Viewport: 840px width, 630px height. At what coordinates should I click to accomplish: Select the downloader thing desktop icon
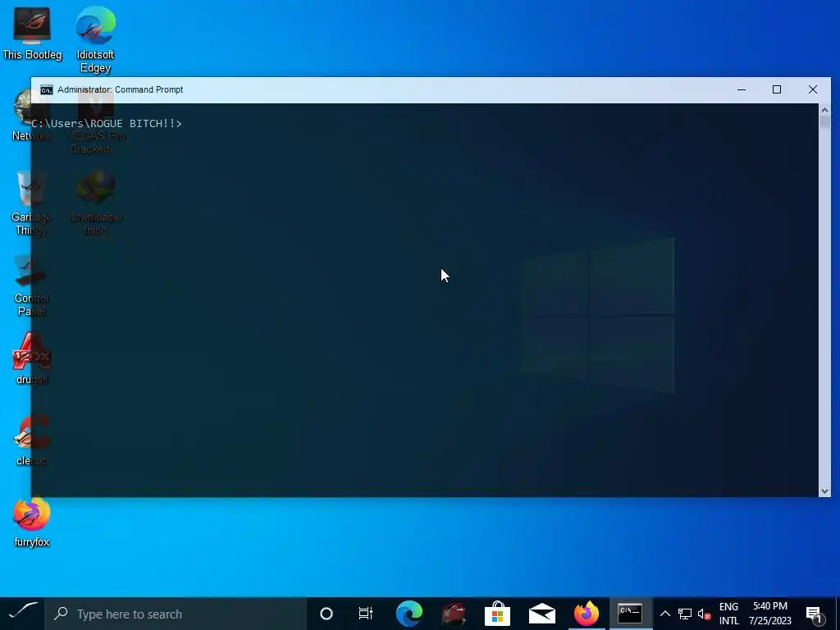(95, 203)
